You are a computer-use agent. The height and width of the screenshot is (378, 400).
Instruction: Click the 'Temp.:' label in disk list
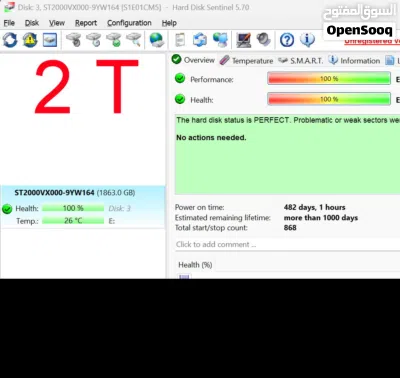click(x=27, y=221)
